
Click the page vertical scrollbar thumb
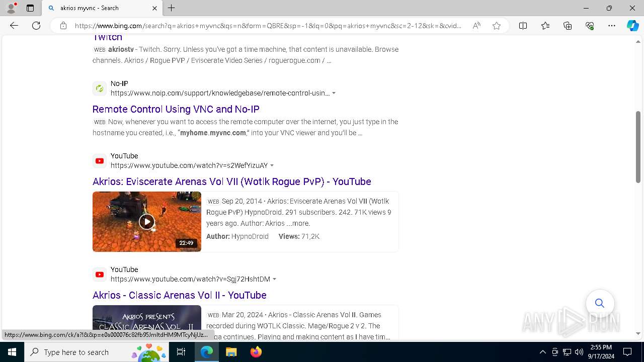click(x=638, y=147)
